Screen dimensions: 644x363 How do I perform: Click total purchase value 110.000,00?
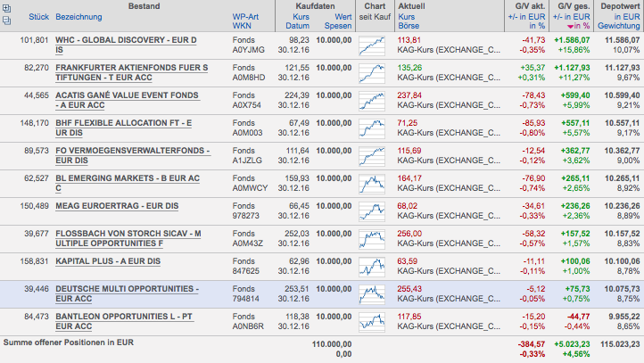(x=332, y=344)
